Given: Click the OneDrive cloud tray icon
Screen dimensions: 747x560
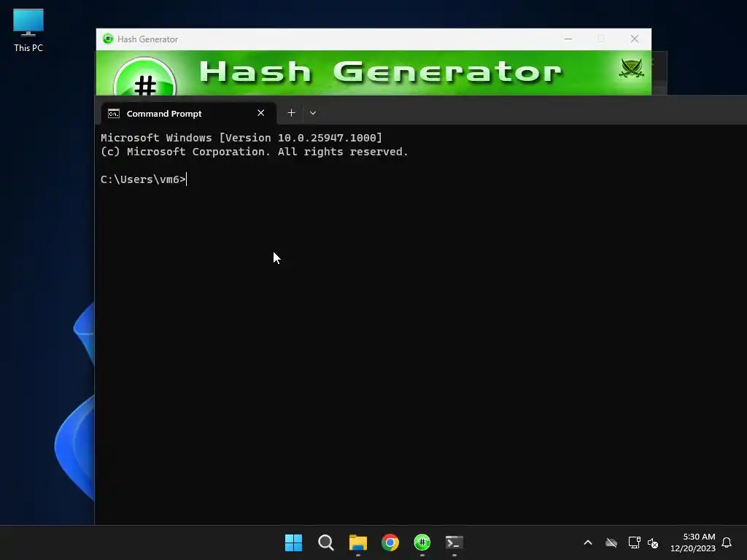Looking at the screenshot, I should [611, 542].
